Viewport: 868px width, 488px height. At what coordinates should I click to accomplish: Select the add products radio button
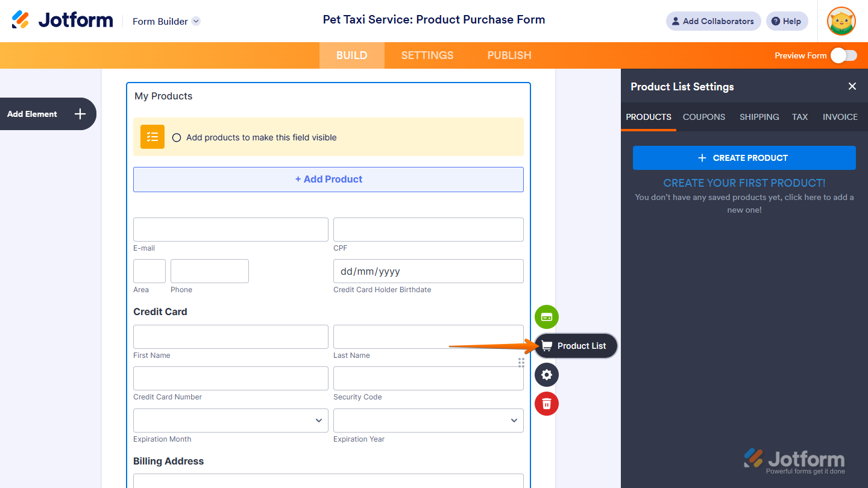(177, 137)
